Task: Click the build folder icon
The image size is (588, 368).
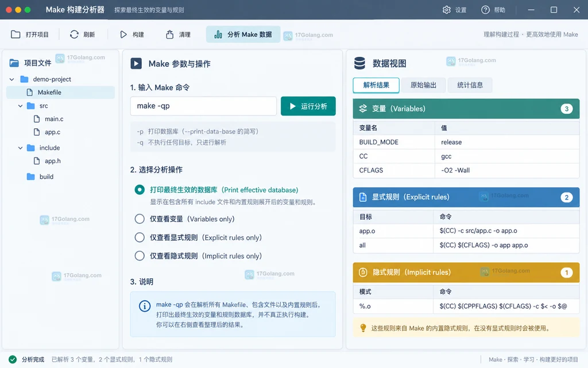Action: tap(31, 177)
